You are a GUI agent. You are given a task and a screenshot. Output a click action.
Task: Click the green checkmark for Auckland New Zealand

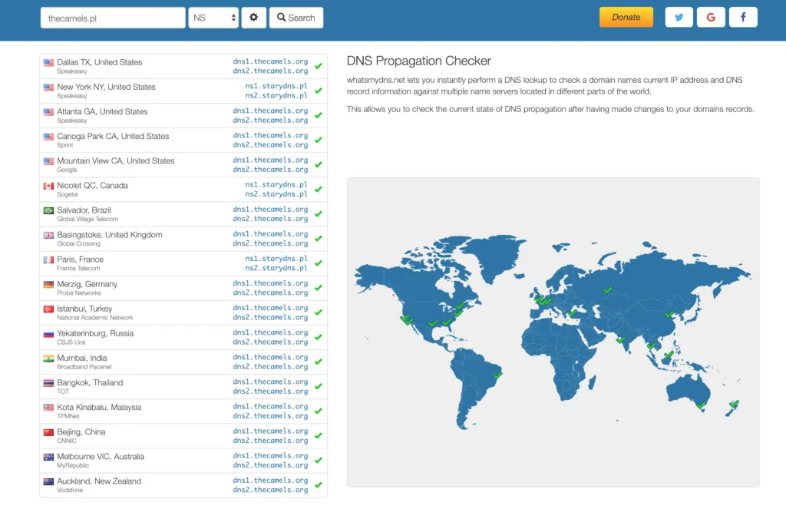tap(319, 485)
